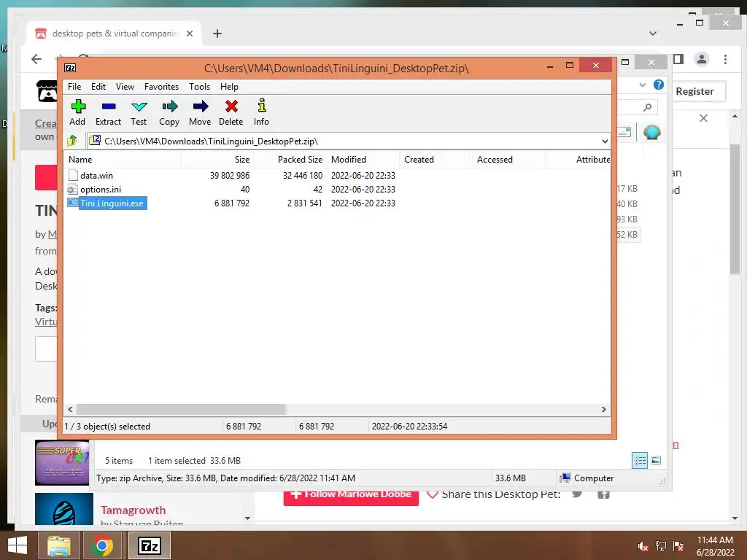Open the File menu in 7-Zip
This screenshot has width=747, height=560.
[74, 87]
